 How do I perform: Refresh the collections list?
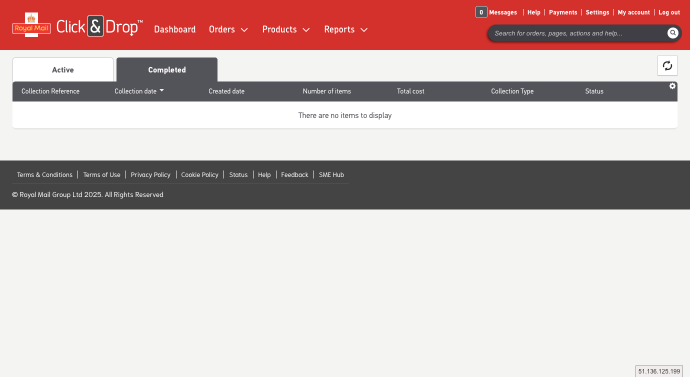667,66
